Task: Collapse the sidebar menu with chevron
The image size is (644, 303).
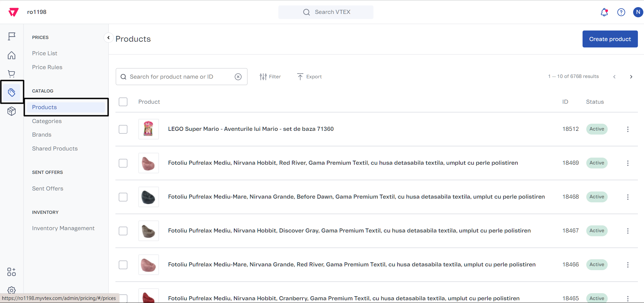Action: tap(108, 38)
